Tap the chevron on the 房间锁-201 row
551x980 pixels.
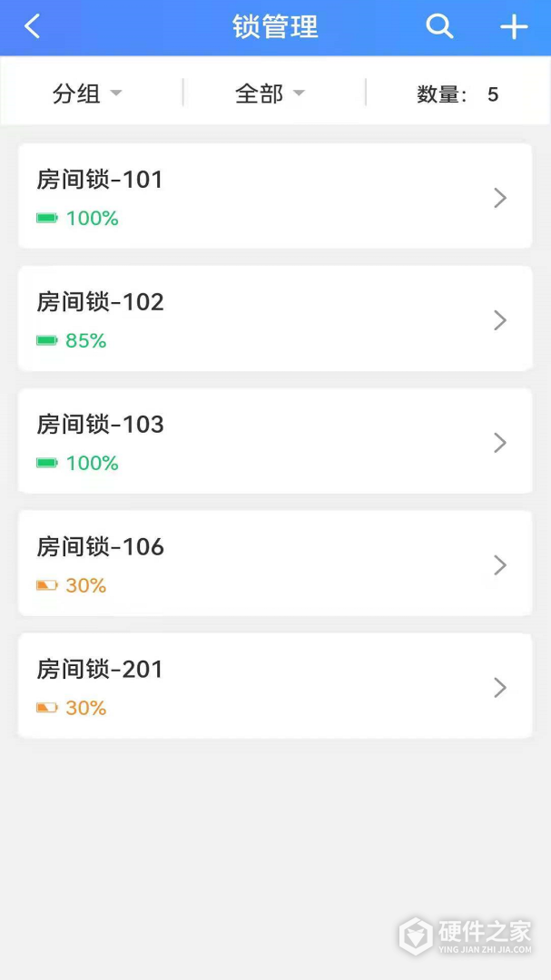(x=500, y=687)
